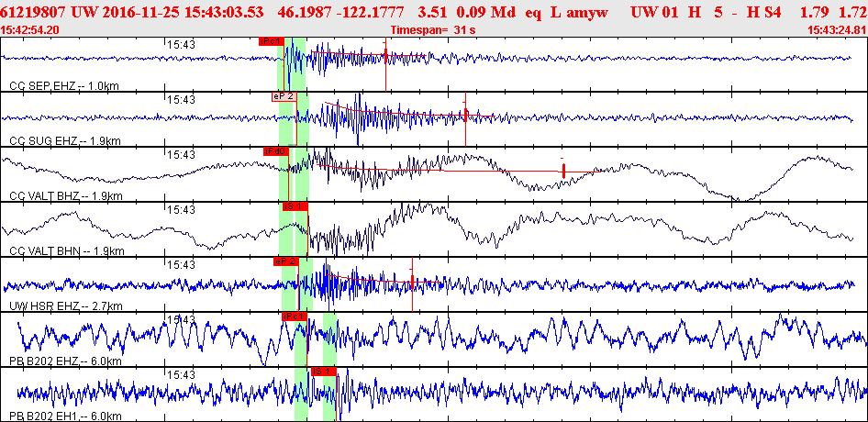The image size is (868, 422).
Task: Click the iPc1 pick flag on CC SEP EHZ
Action: pyautogui.click(x=272, y=40)
